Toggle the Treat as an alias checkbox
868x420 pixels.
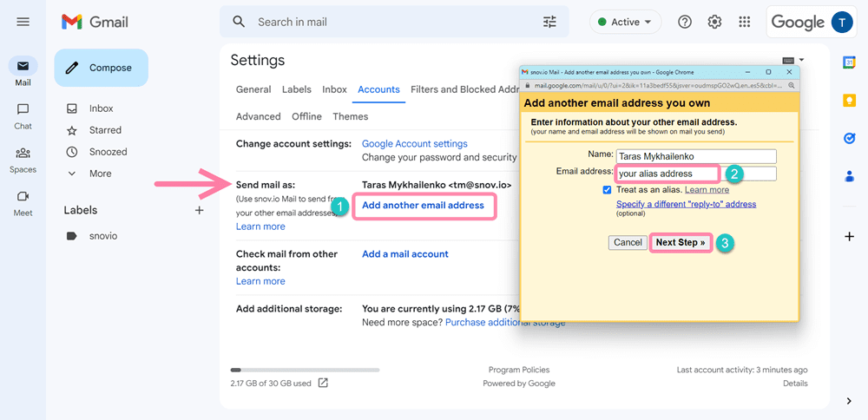pos(608,189)
